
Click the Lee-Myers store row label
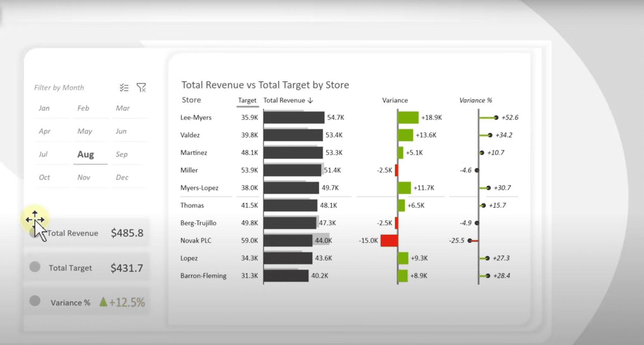coord(196,118)
